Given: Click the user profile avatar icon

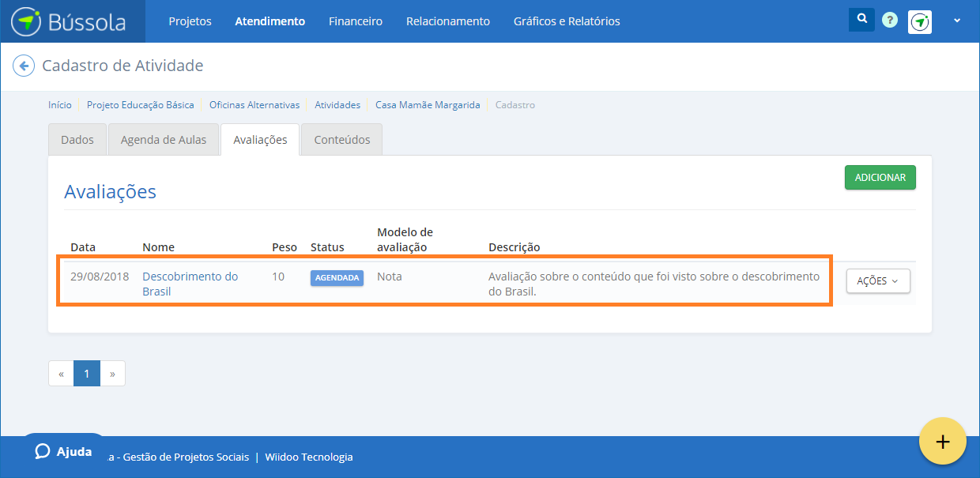Looking at the screenshot, I should click(x=920, y=21).
